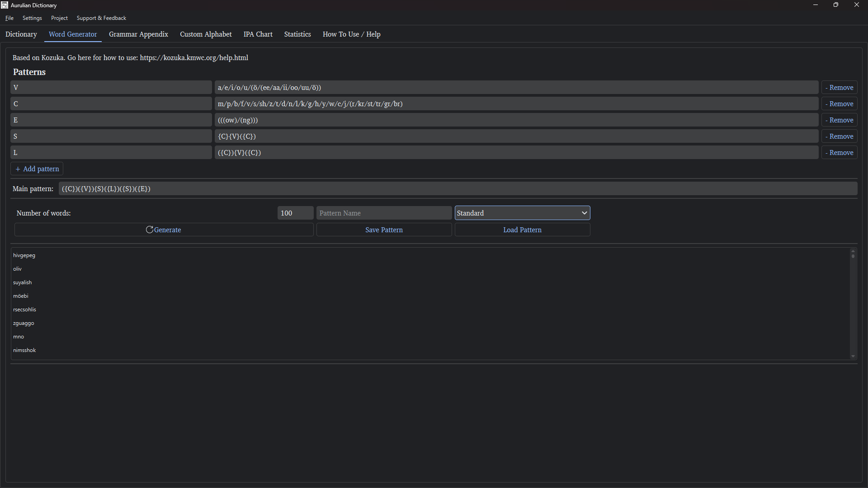
Task: Select the Word Generator tab
Action: tap(73, 34)
